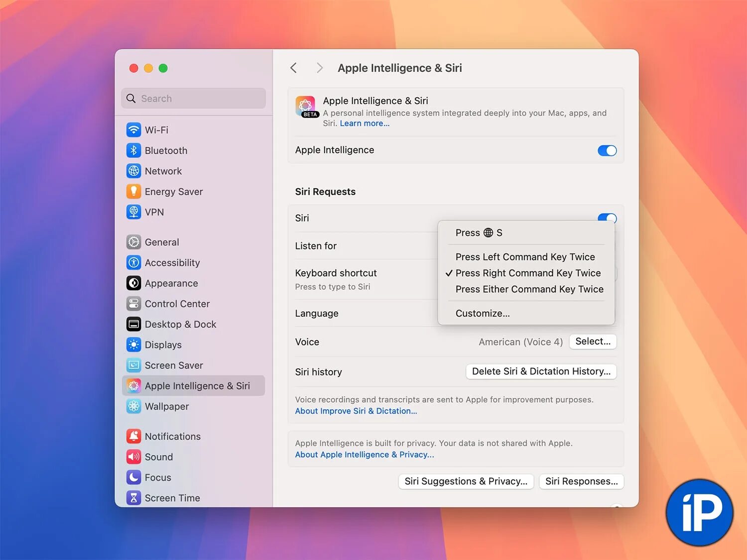Screen dimensions: 747x560
Task: Click Delete Siri & Dictation History
Action: [541, 371]
